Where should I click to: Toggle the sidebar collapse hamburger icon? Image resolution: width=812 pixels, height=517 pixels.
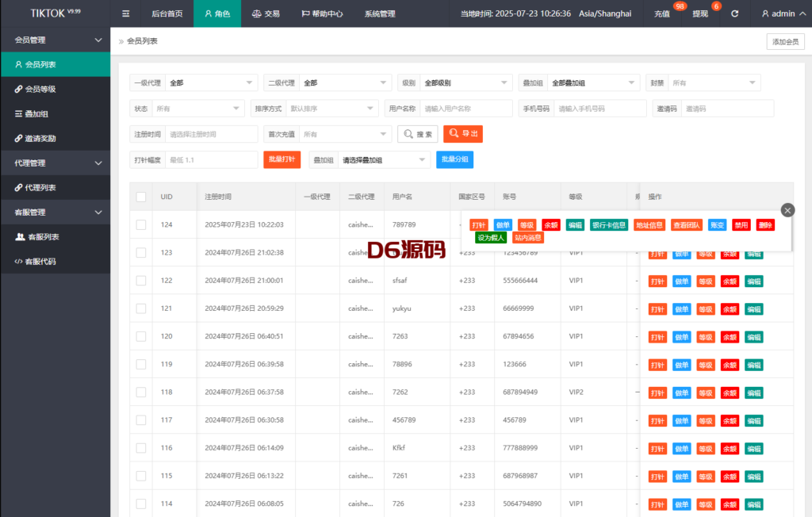pos(126,13)
